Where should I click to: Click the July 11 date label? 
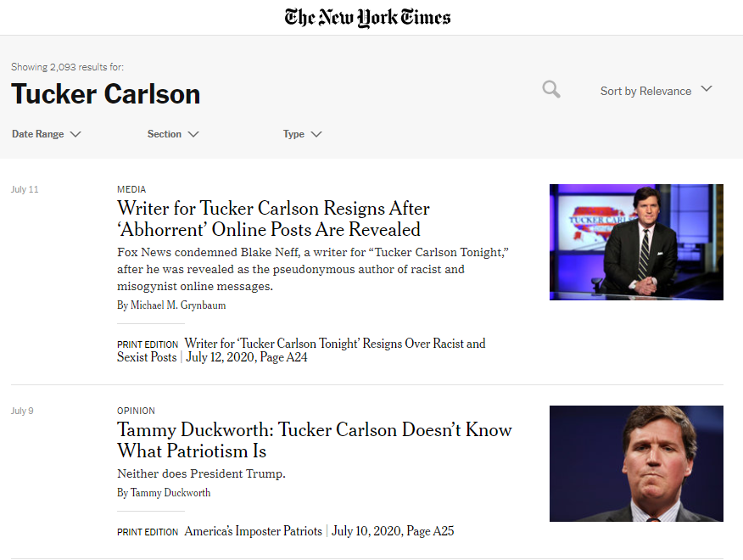click(x=25, y=189)
